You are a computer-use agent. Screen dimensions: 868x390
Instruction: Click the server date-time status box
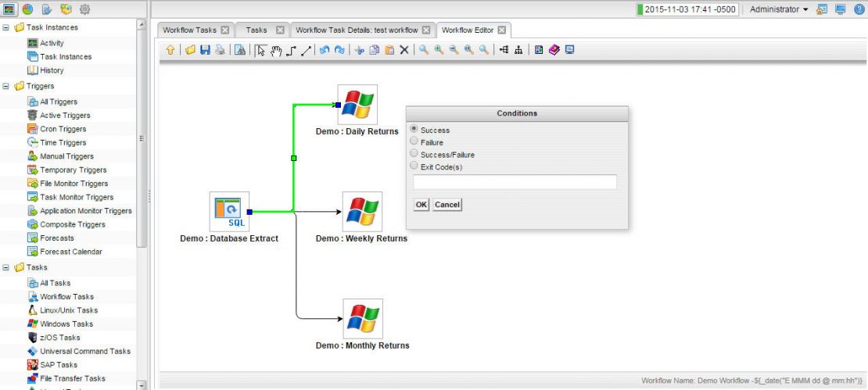click(x=687, y=9)
